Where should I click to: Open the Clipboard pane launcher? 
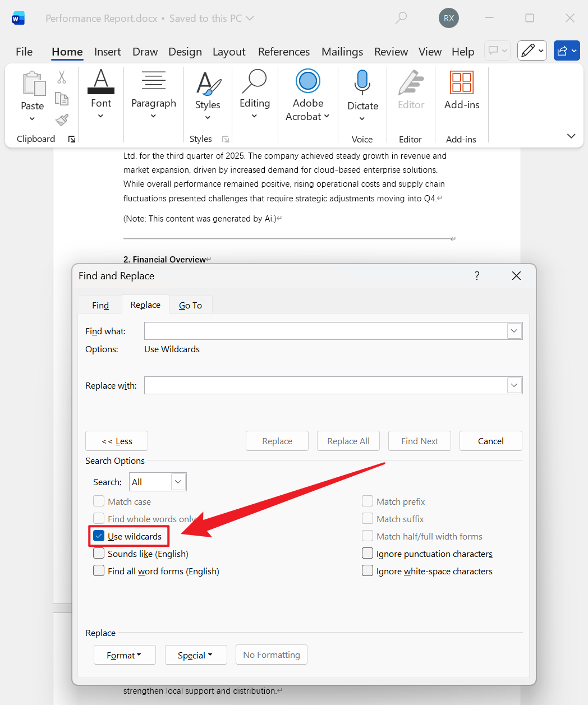(x=72, y=139)
